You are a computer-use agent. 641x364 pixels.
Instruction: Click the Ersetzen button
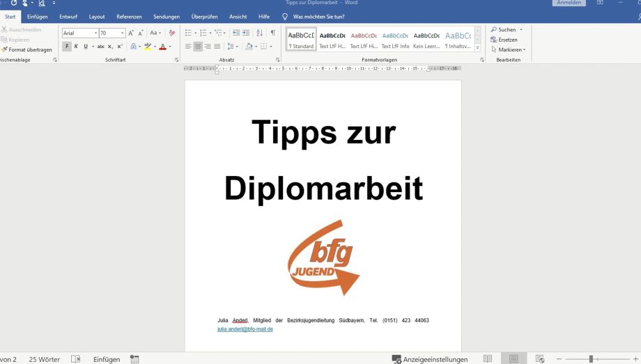click(x=504, y=40)
